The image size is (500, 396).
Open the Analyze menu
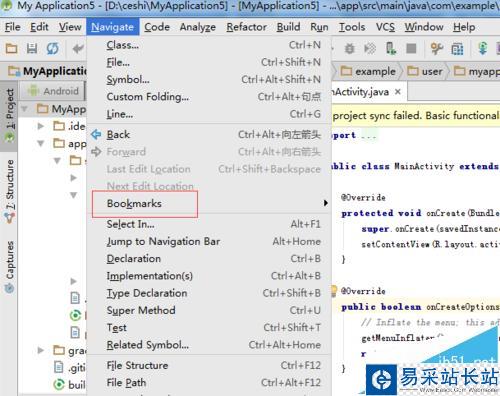tap(198, 27)
